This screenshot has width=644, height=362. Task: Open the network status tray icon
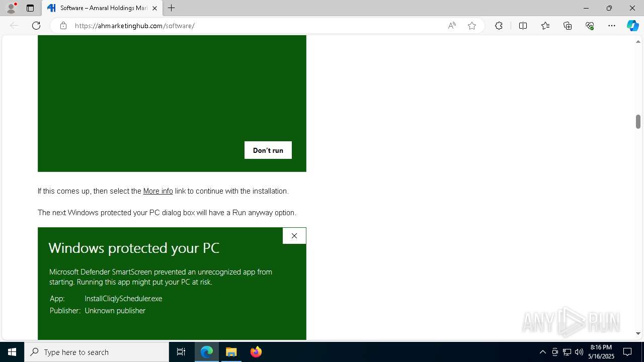(x=567, y=352)
